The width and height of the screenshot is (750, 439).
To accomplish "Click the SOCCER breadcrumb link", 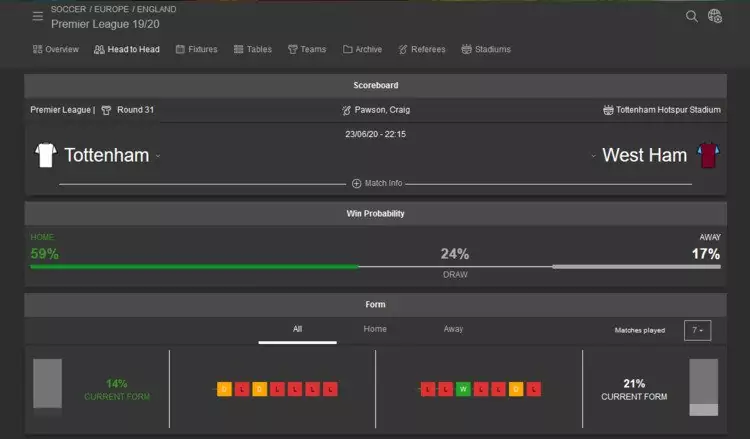I will tap(68, 9).
